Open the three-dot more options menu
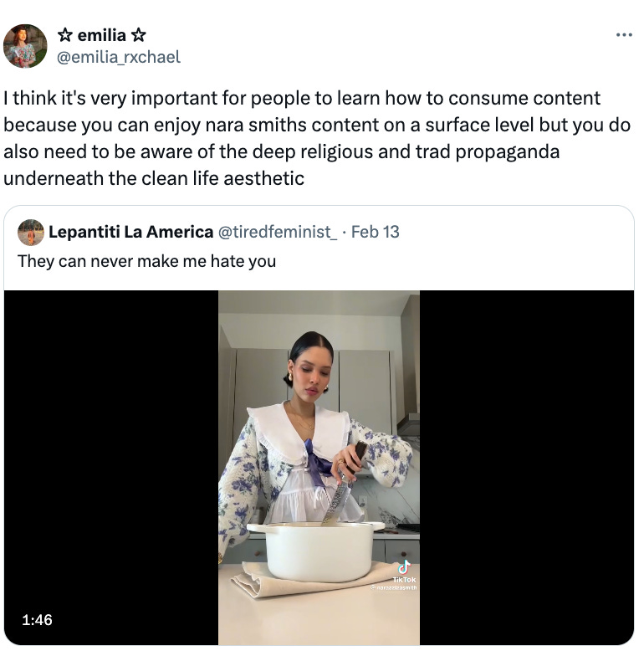The height and width of the screenshot is (656, 644). pyautogui.click(x=624, y=35)
